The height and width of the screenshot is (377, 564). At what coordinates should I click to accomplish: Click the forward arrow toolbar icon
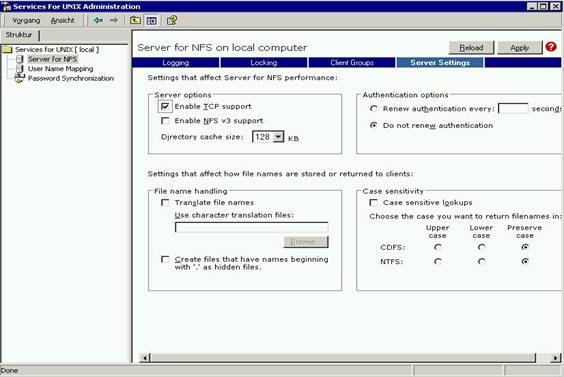[x=114, y=20]
